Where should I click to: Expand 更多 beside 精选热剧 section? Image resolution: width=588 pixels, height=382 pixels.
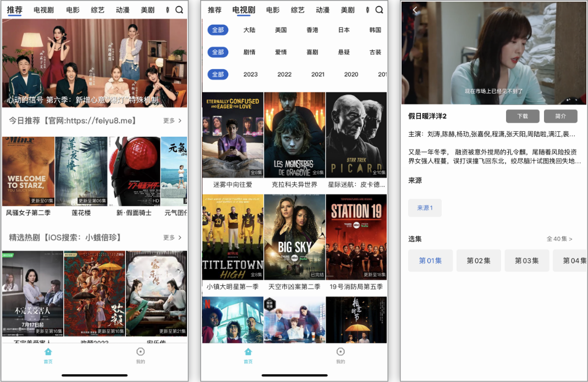click(172, 237)
